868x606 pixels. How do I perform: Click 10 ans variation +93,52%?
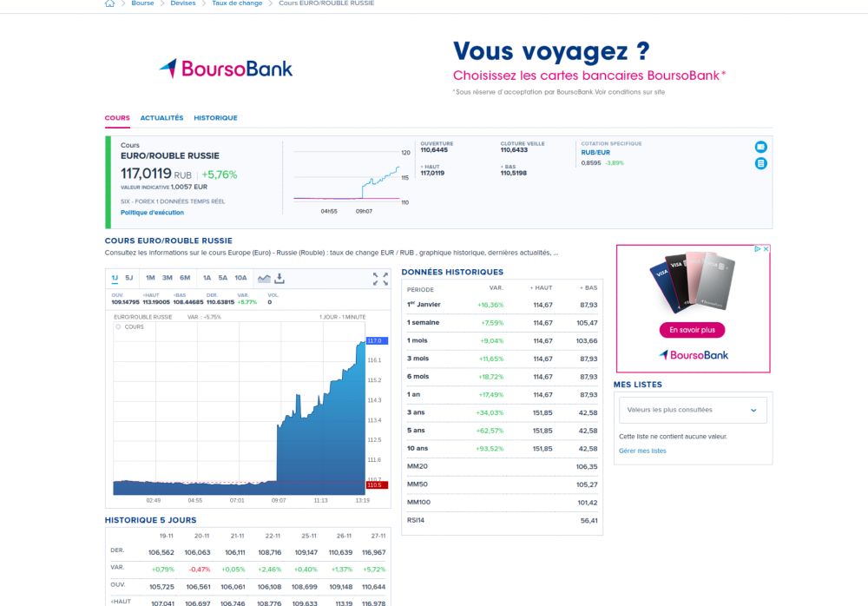click(x=490, y=449)
